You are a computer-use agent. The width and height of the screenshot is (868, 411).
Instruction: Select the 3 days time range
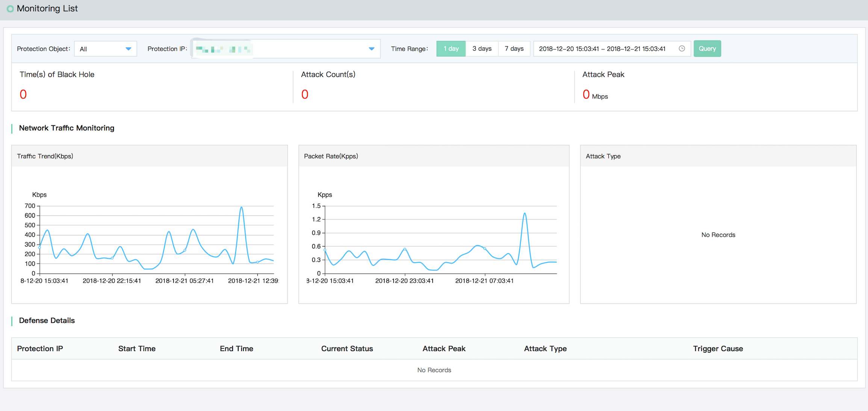click(482, 49)
